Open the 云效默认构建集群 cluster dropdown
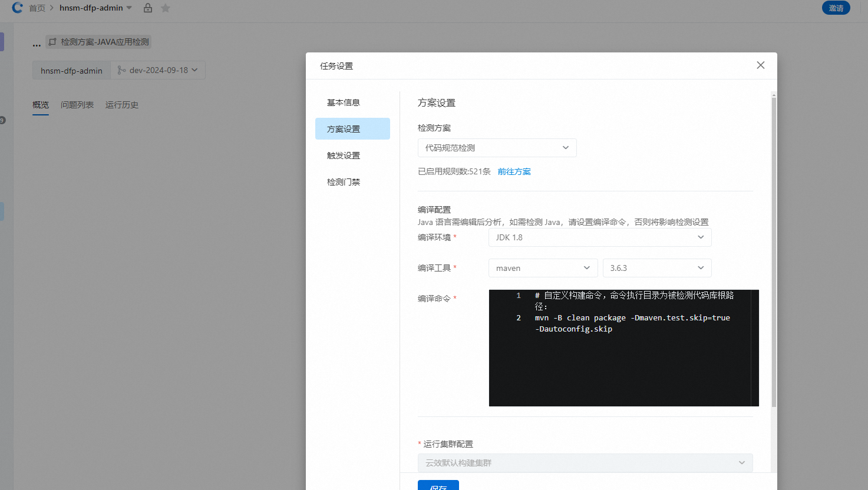The image size is (868, 490). pos(585,463)
